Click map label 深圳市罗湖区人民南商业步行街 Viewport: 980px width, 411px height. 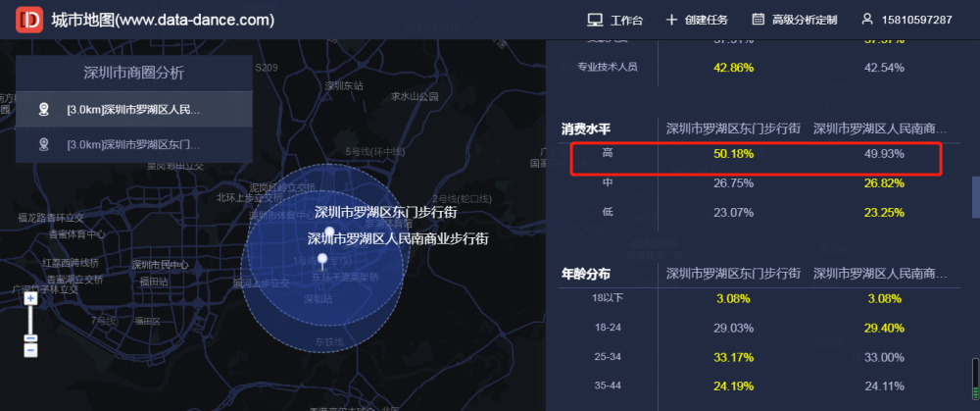point(398,238)
